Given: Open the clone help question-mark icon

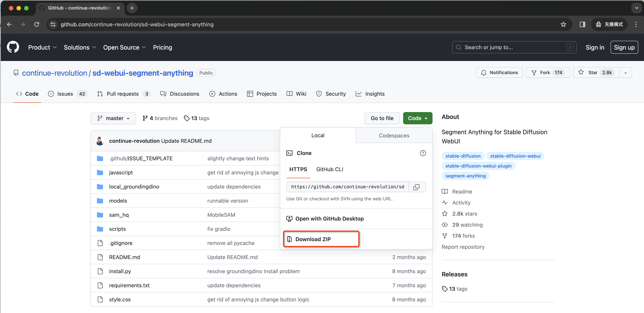Looking at the screenshot, I should click(423, 153).
